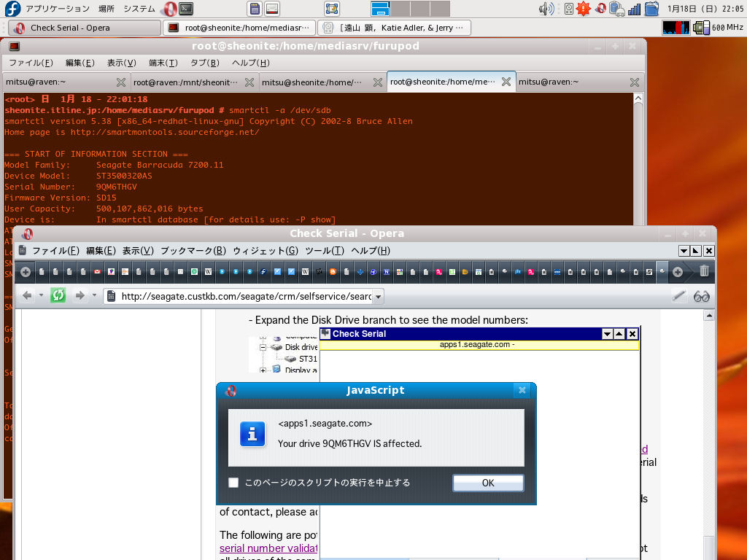Open the ツール(T) menu in Opera

pos(324,251)
